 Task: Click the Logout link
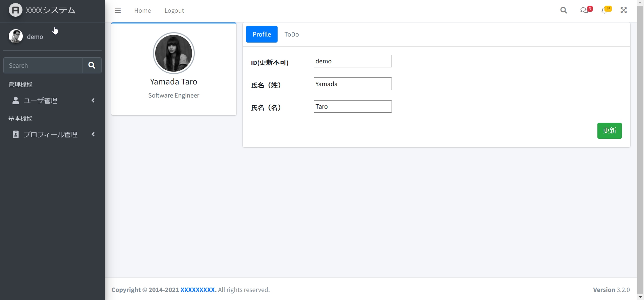click(x=174, y=11)
